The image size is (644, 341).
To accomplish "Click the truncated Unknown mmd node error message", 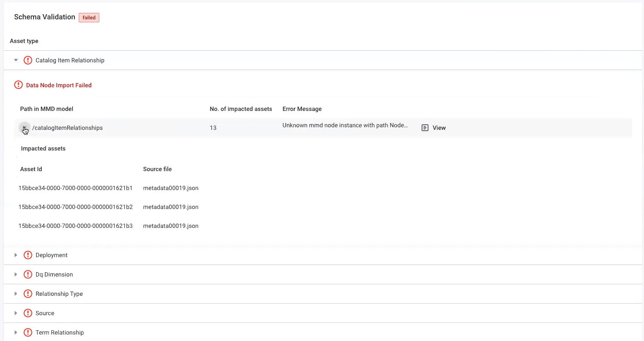I will click(345, 125).
